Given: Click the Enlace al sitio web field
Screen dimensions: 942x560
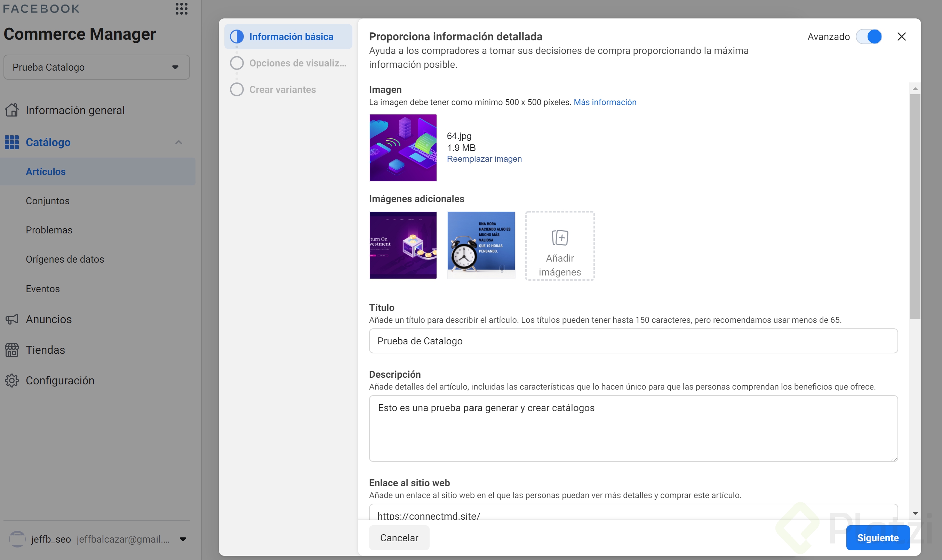Looking at the screenshot, I should click(633, 512).
